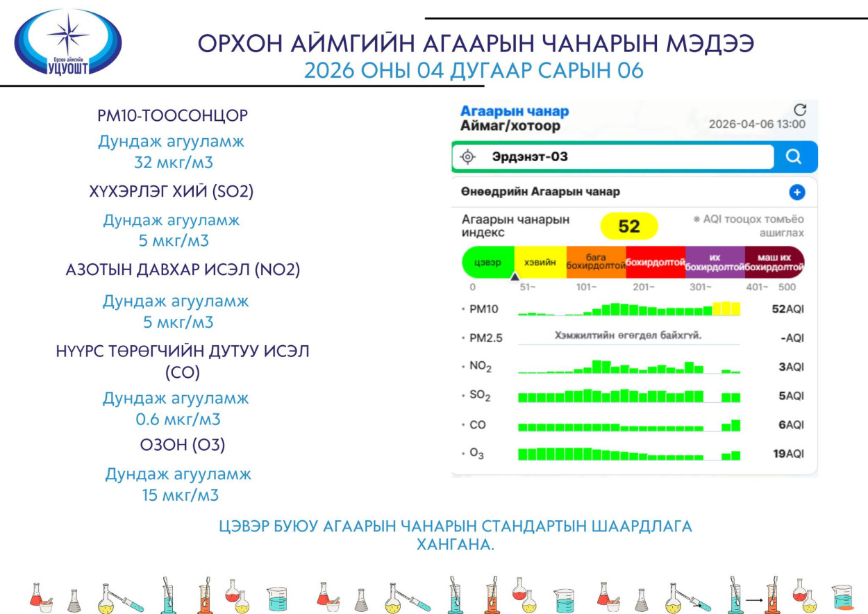868x614 pixels.
Task: Select the green цэвэр scale segment
Action: click(x=488, y=263)
